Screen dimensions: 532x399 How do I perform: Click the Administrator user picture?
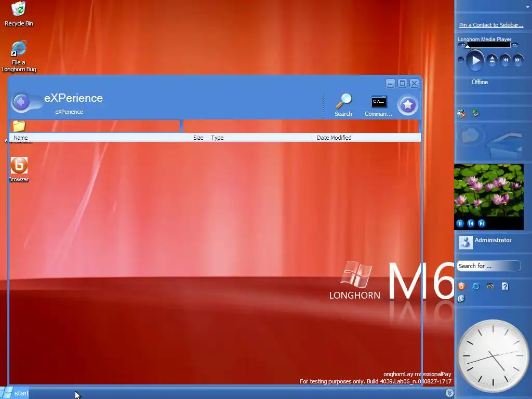pyautogui.click(x=466, y=242)
